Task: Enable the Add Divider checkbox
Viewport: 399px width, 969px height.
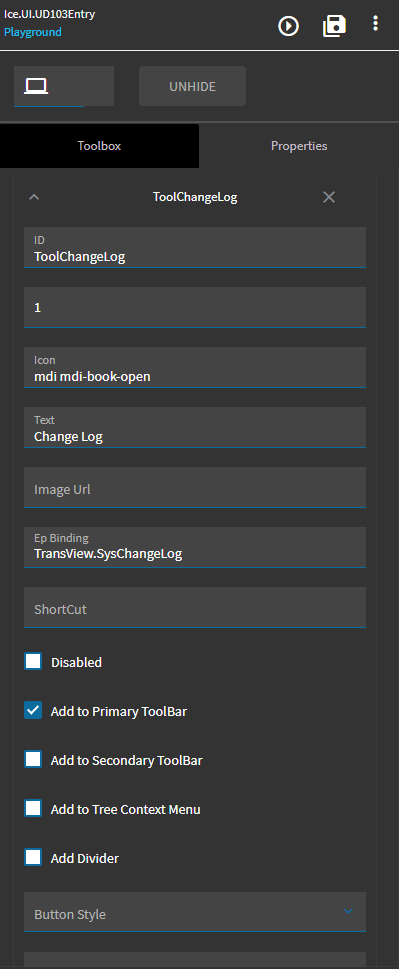Action: (x=33, y=858)
